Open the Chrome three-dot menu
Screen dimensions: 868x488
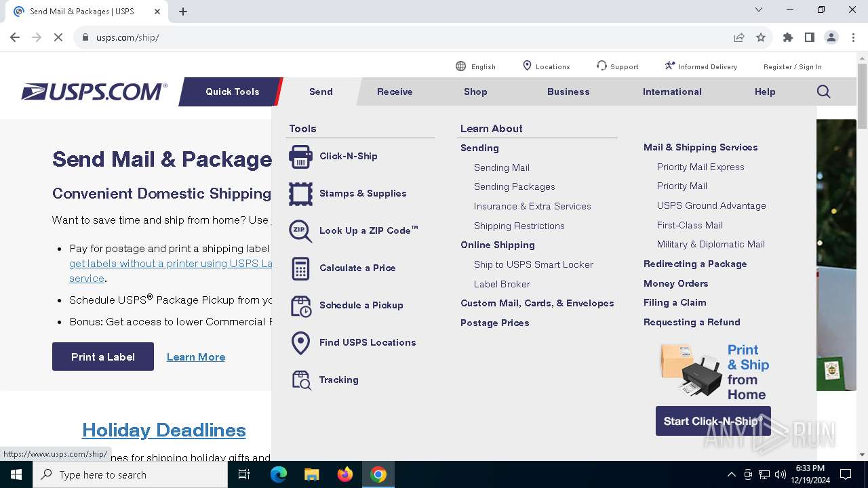[x=852, y=37]
